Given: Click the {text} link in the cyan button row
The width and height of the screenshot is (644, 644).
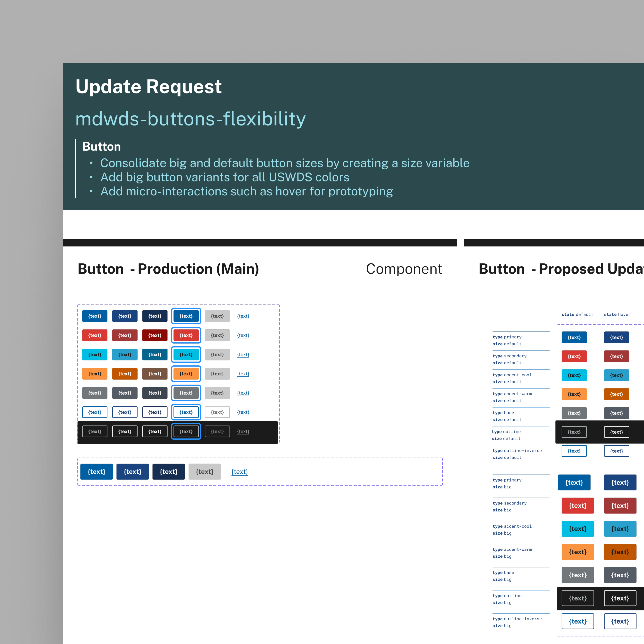Looking at the screenshot, I should (x=243, y=354).
